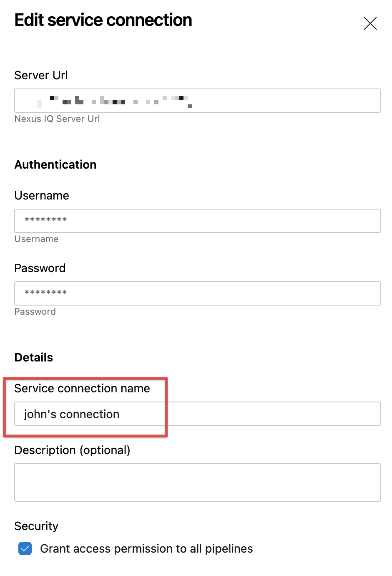
Task: Click the gray 'Username' hint below the field
Action: click(36, 239)
